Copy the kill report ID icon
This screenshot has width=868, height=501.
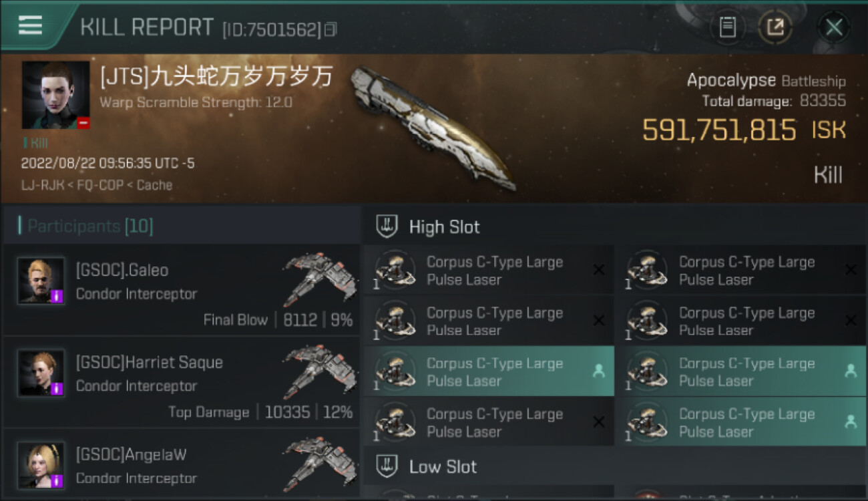331,29
